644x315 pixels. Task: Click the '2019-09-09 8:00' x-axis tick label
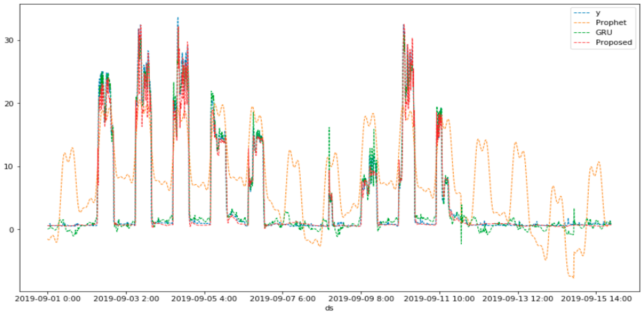tap(361, 299)
